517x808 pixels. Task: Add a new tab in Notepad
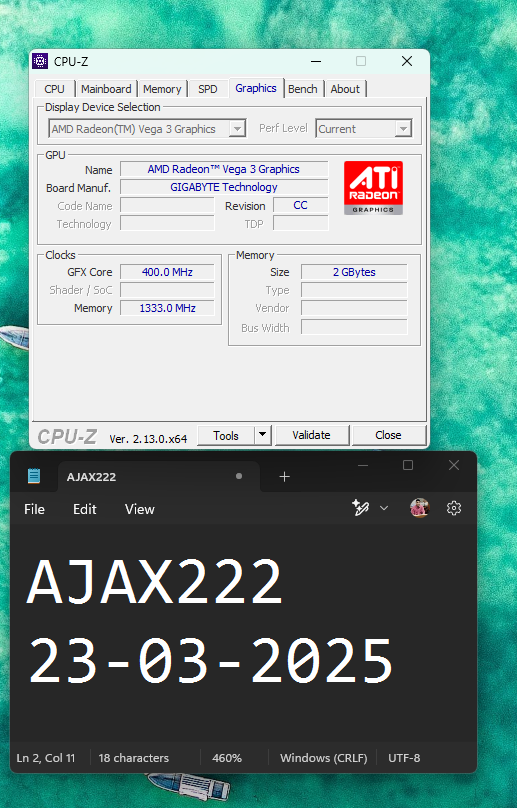[285, 477]
